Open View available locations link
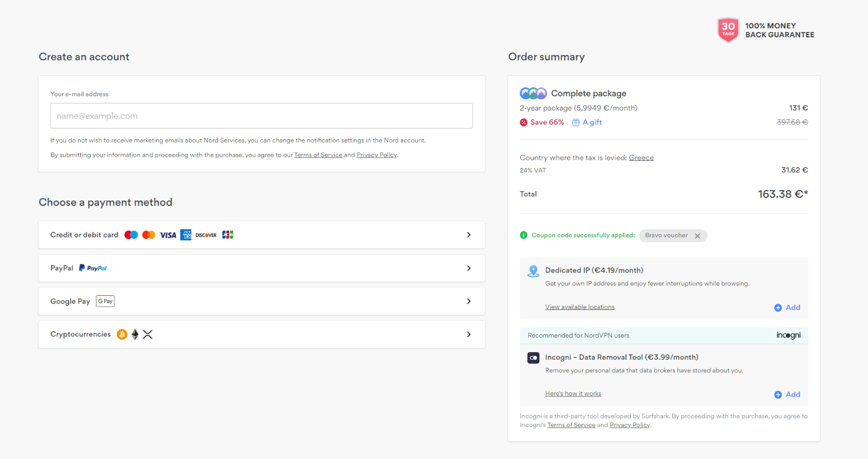This screenshot has width=868, height=459. click(x=580, y=307)
